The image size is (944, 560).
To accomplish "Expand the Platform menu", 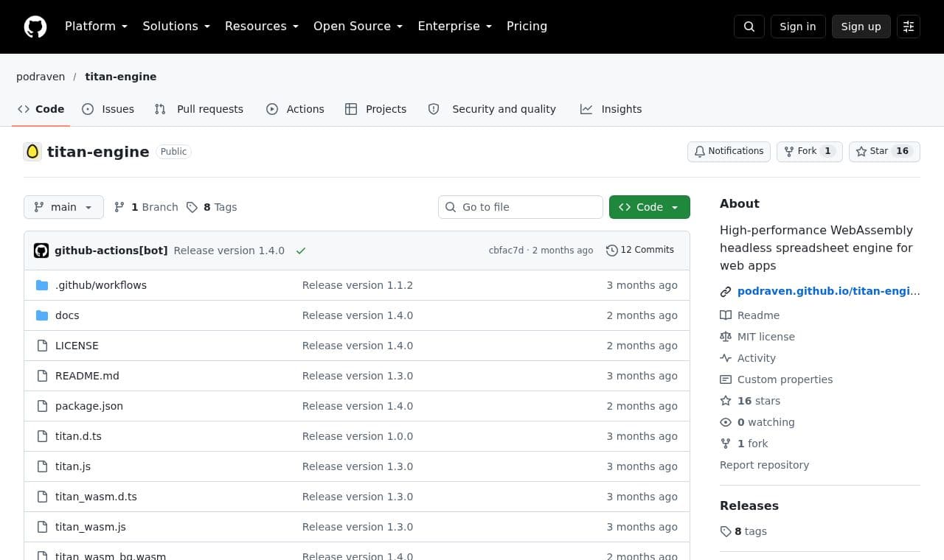I will pos(97,27).
